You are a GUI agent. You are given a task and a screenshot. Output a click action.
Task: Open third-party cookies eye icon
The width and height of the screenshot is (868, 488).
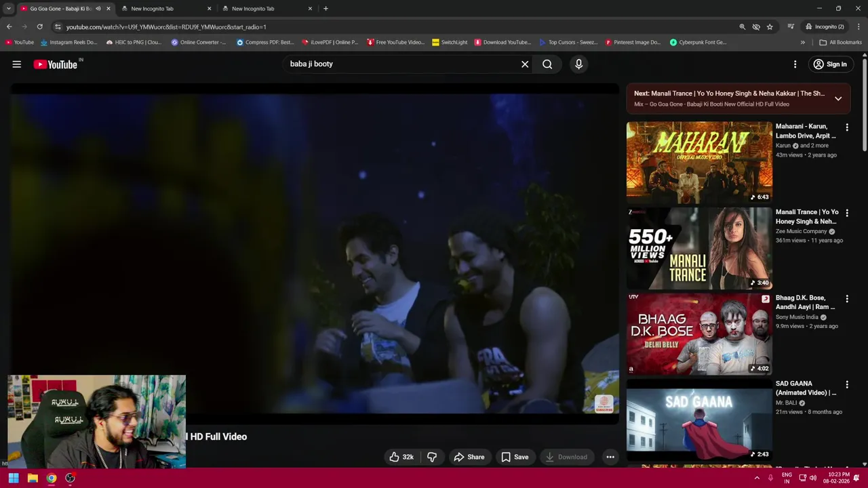click(756, 27)
